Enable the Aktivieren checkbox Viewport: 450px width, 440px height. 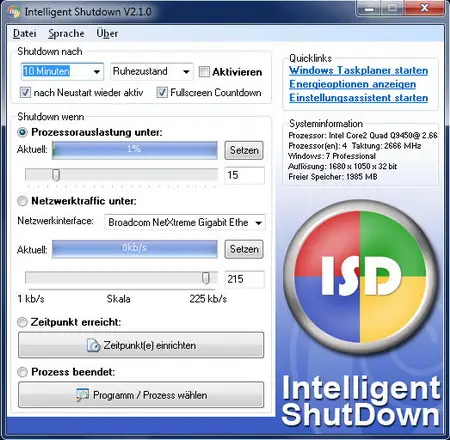[x=204, y=72]
